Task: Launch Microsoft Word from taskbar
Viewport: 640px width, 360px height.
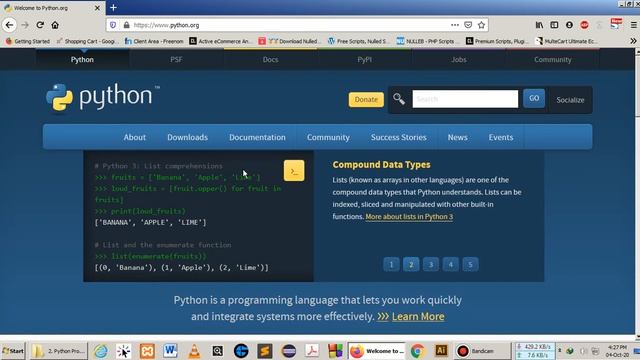Action: [170, 351]
